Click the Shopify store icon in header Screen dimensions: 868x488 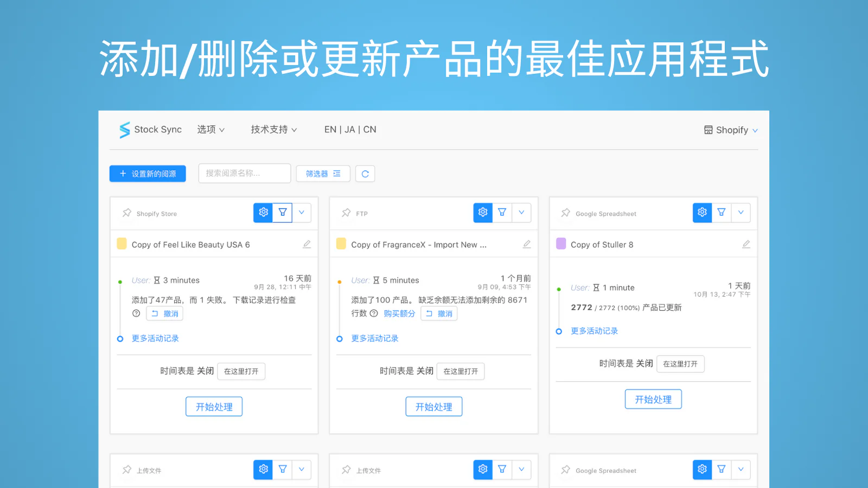708,130
